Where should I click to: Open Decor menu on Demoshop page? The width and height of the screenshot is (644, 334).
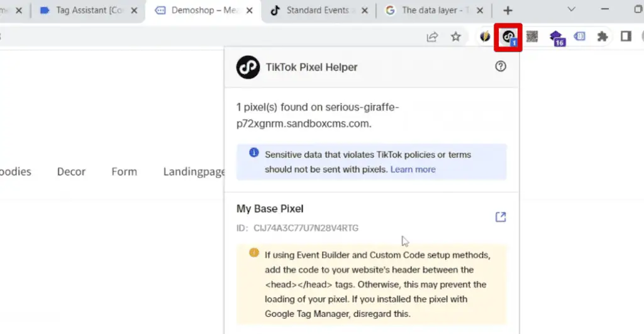click(x=71, y=172)
